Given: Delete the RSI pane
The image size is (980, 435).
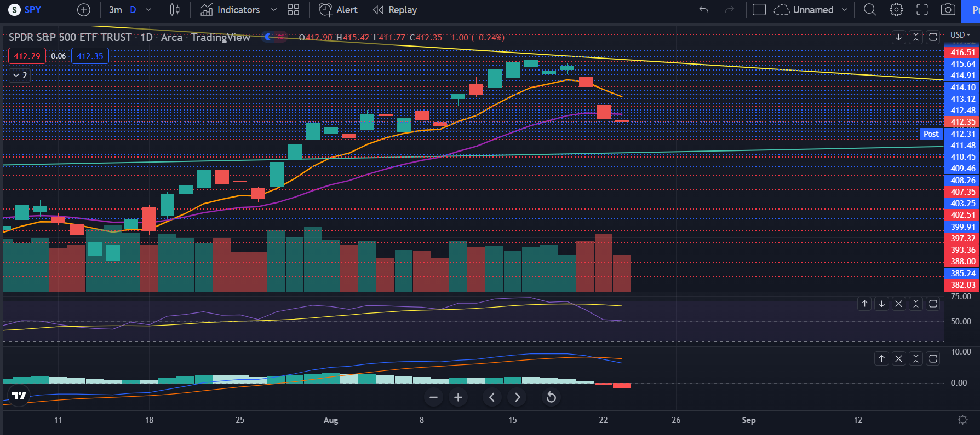Looking at the screenshot, I should [899, 304].
